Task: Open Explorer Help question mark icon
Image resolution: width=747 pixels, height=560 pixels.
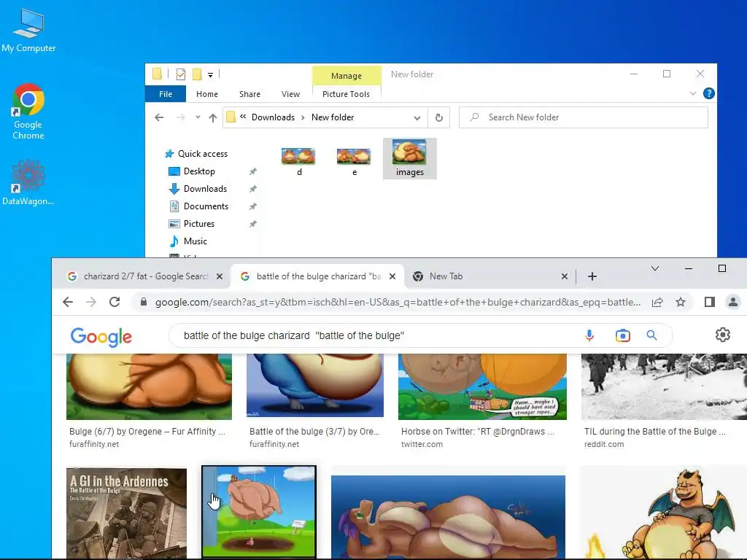Action: [x=708, y=93]
